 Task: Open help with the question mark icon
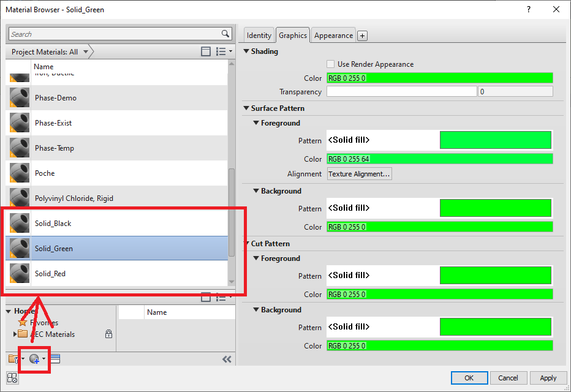tap(528, 9)
